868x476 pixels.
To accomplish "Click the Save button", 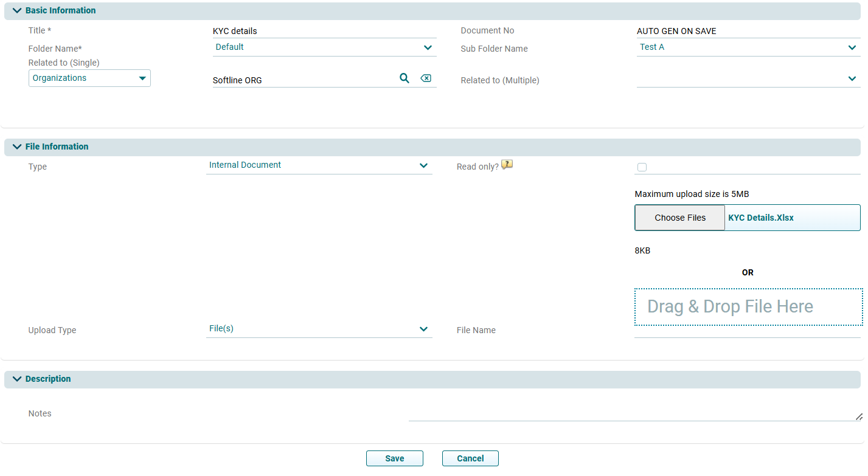I will tap(394, 458).
